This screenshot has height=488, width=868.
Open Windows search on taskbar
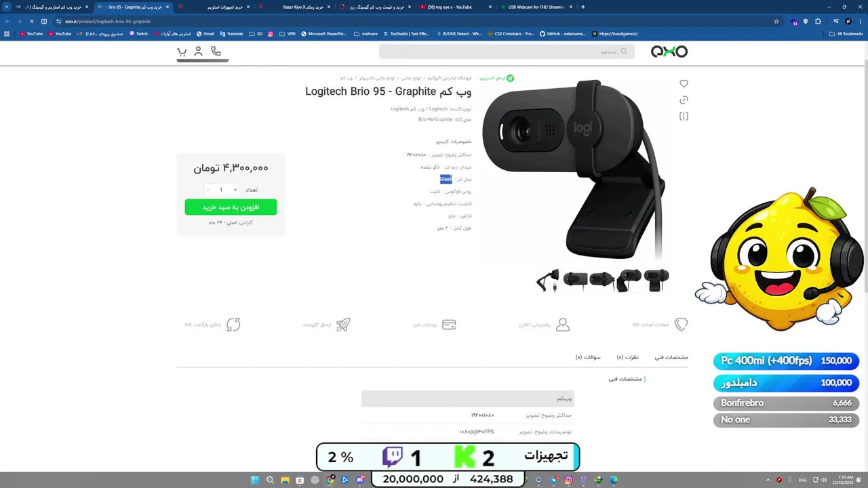point(270,480)
